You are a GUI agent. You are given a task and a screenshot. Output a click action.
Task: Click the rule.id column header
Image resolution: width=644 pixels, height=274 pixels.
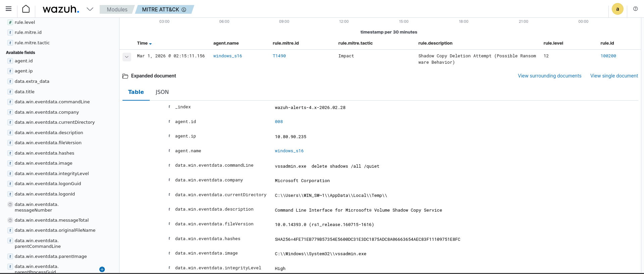pos(607,43)
